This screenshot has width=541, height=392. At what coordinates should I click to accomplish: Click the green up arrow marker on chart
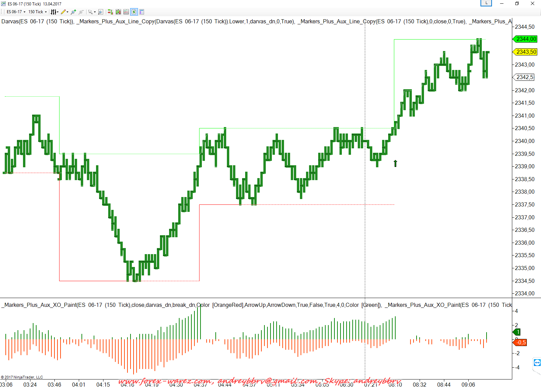pos(395,163)
